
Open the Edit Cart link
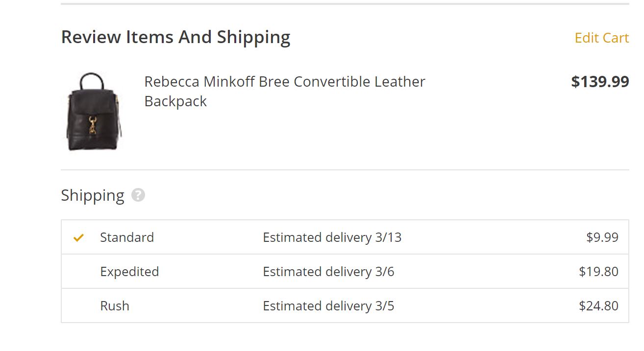point(601,38)
